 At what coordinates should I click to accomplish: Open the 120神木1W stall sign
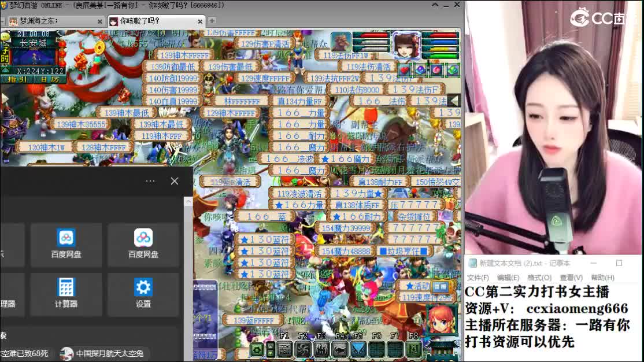[46, 147]
